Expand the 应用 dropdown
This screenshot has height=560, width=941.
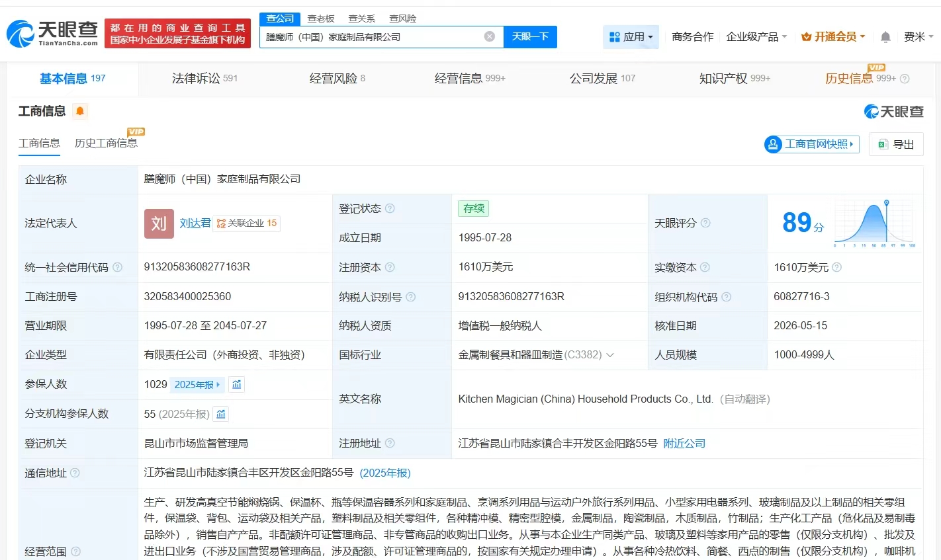tap(631, 37)
